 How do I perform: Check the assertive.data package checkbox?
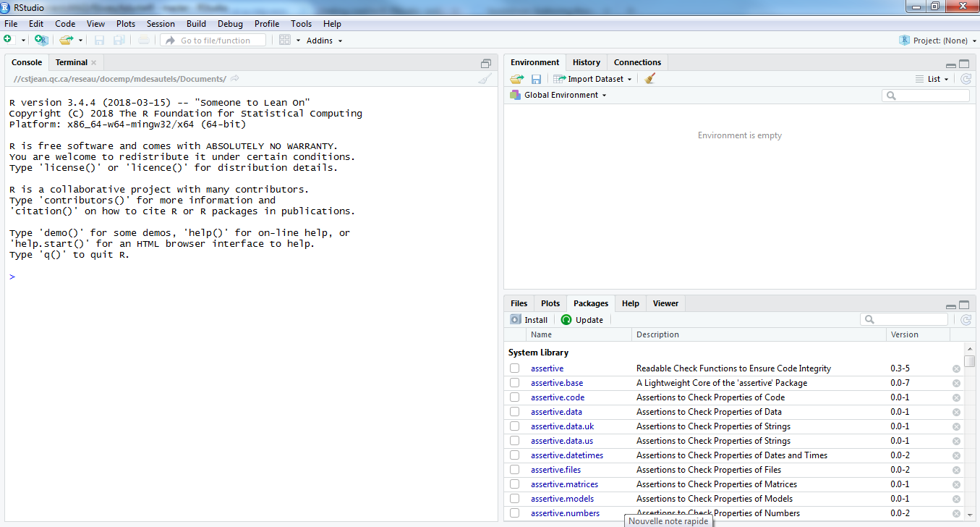point(514,412)
